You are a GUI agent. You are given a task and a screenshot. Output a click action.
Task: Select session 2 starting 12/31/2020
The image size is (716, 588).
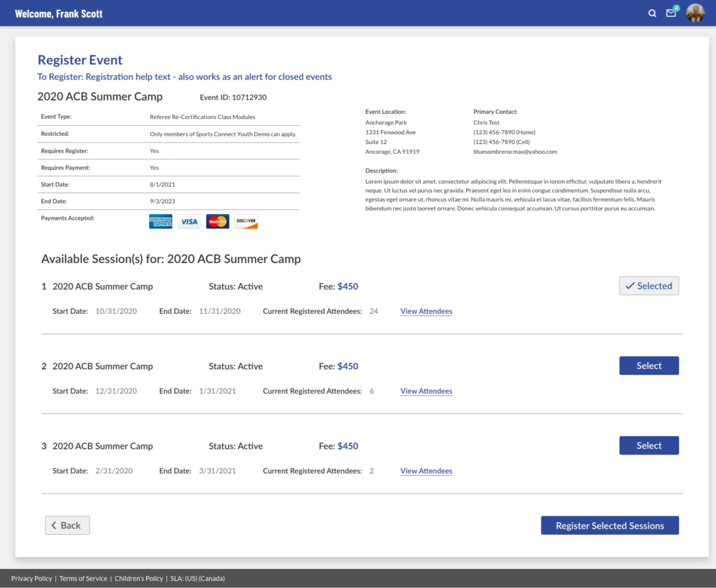pyautogui.click(x=649, y=366)
